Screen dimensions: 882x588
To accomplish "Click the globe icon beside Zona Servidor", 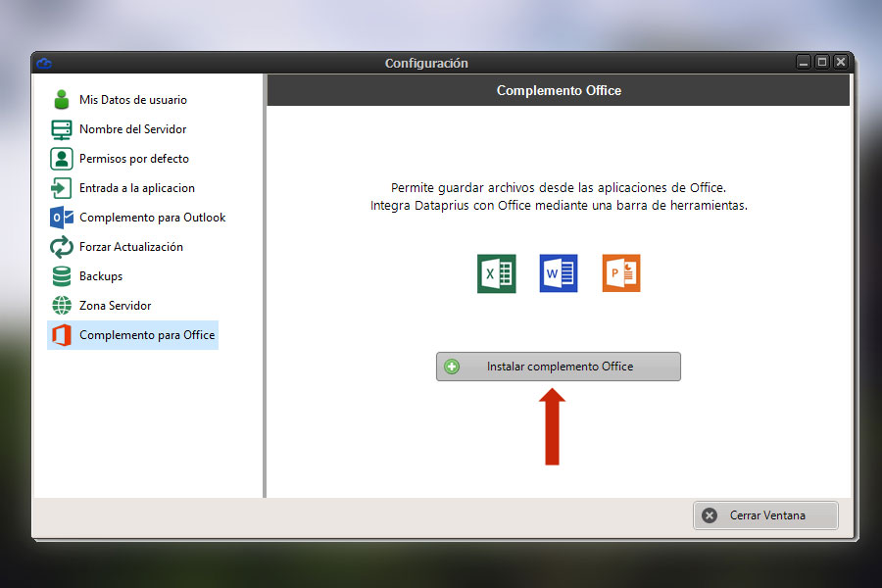I will coord(62,306).
